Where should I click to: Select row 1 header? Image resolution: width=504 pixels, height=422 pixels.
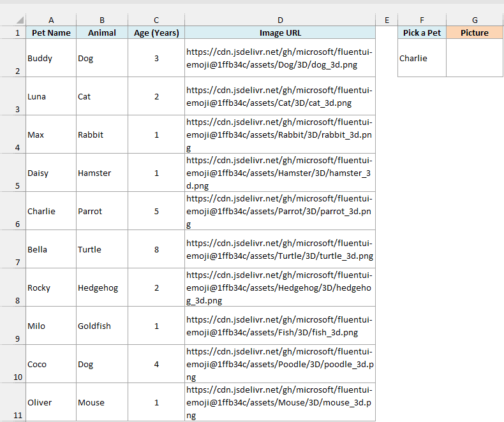13,33
